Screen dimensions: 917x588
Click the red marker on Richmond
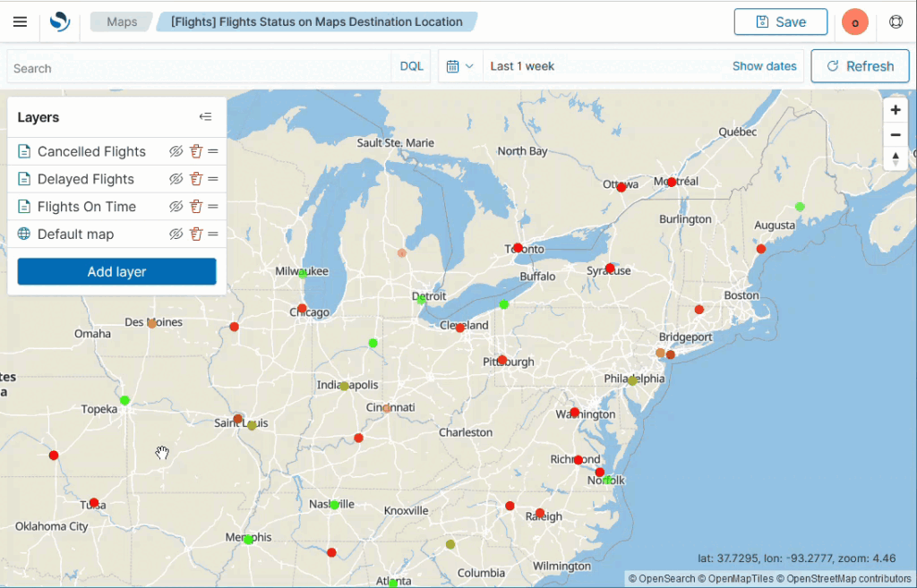[578, 460]
